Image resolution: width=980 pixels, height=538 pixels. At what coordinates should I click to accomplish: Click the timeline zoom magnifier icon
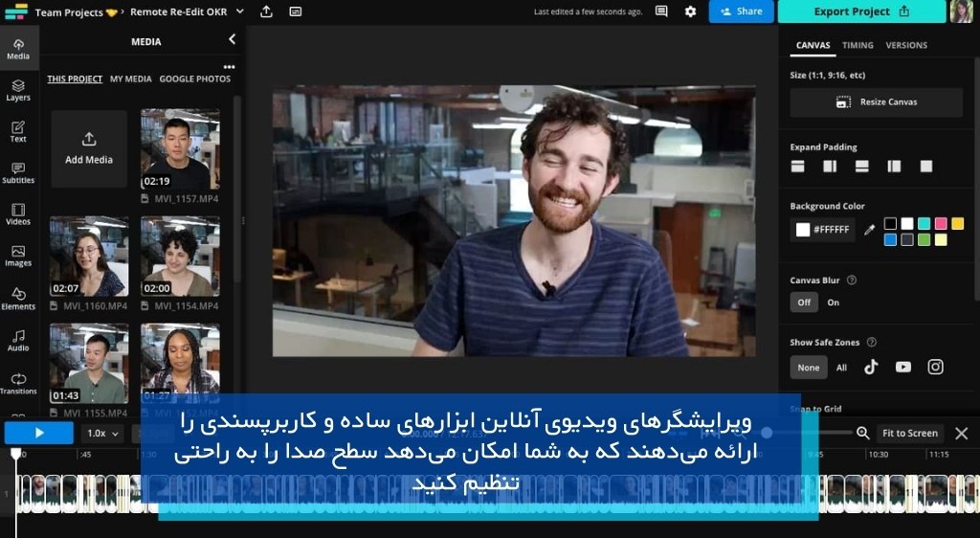(863, 433)
